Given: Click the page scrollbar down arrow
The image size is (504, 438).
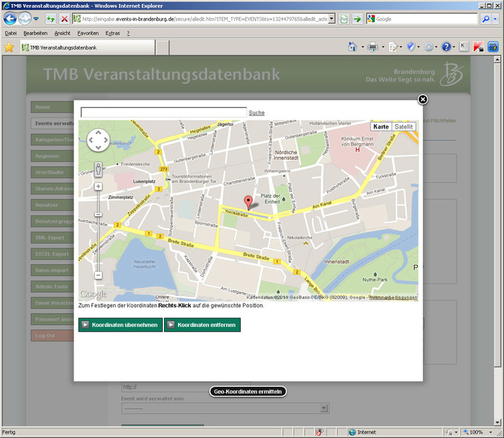Looking at the screenshot, I should [x=497, y=422].
